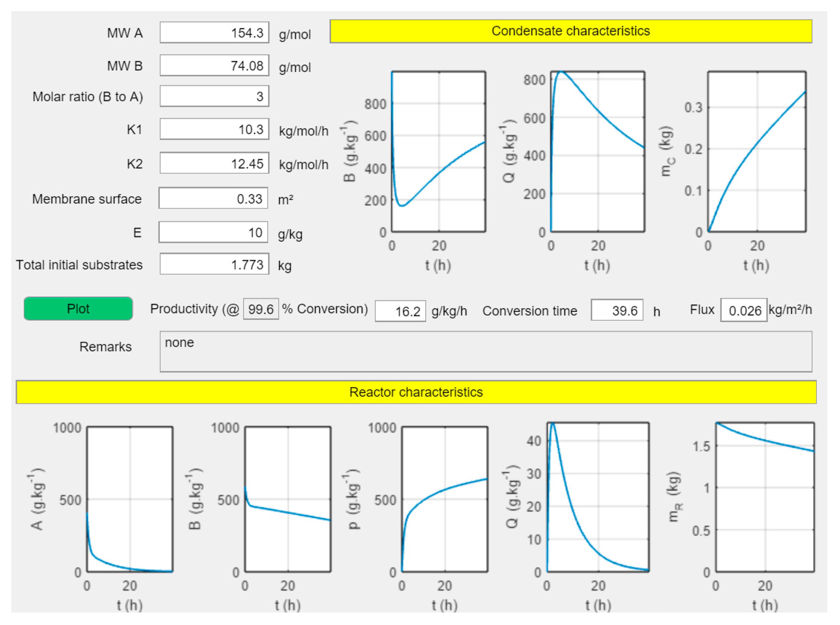Select the Conversion time value box

pyautogui.click(x=617, y=310)
